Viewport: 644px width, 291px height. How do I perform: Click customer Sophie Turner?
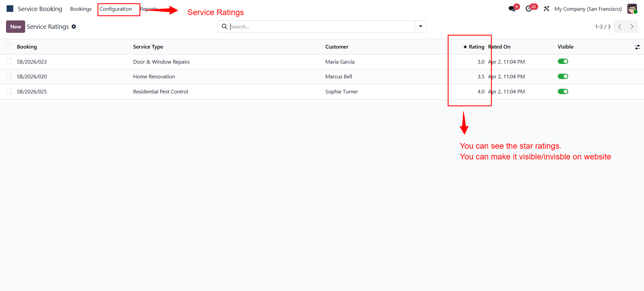point(341,91)
